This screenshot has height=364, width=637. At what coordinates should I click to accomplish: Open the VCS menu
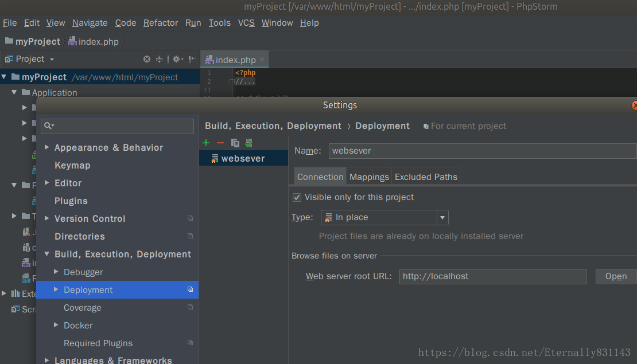[x=246, y=23]
